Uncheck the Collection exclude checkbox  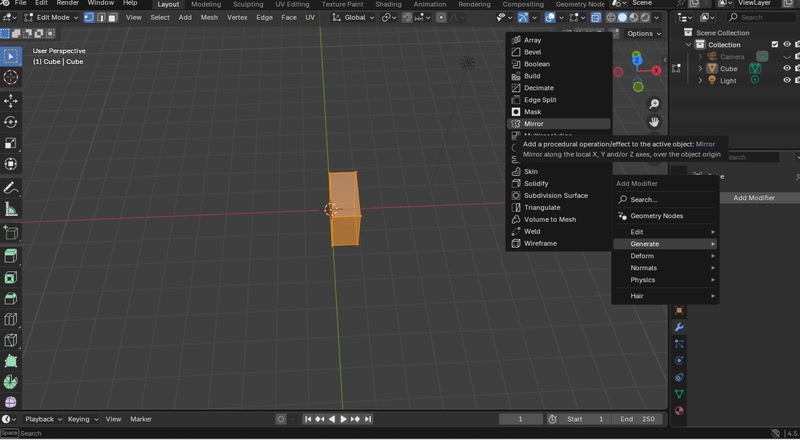774,44
